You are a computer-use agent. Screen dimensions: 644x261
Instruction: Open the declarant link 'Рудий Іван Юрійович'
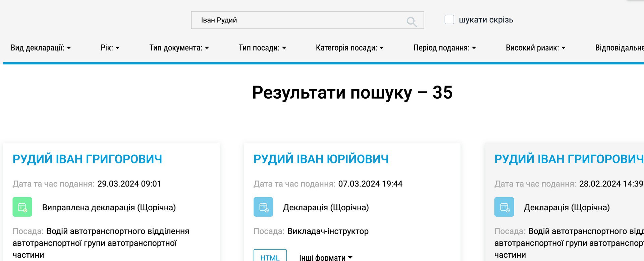click(x=321, y=159)
